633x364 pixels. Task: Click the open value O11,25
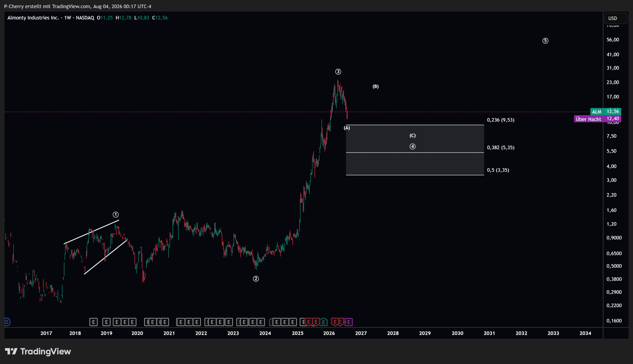pyautogui.click(x=105, y=18)
